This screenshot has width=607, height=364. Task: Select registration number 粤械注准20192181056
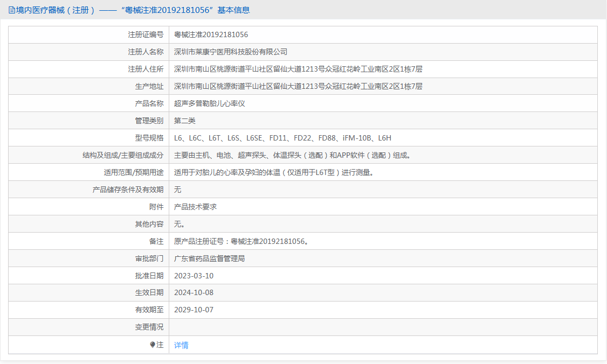tap(211, 35)
